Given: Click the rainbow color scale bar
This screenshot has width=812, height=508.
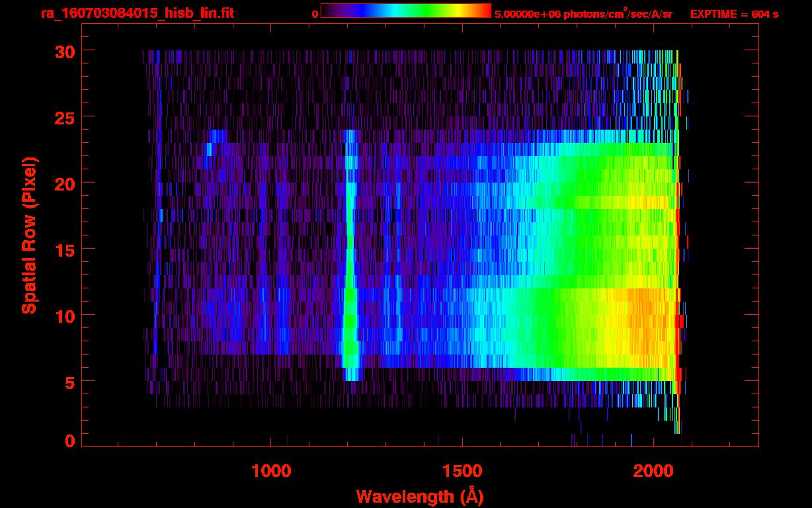Looking at the screenshot, I should [x=405, y=11].
